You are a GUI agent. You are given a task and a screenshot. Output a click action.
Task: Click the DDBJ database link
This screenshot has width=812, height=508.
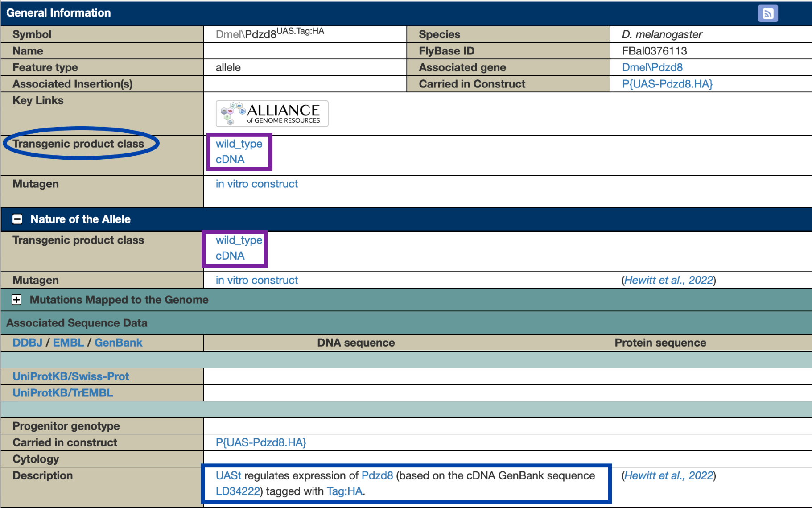click(27, 343)
